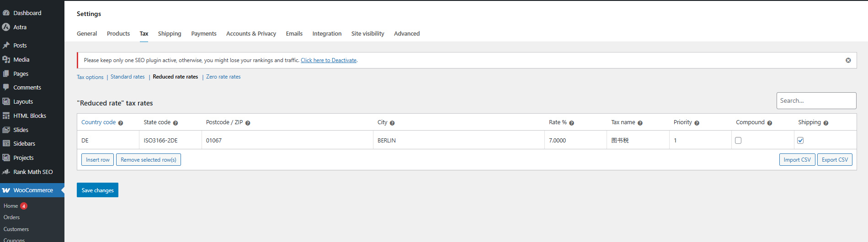Viewport: 868px width, 242px height.
Task: Click help icon beside Country code
Action: pos(121,123)
